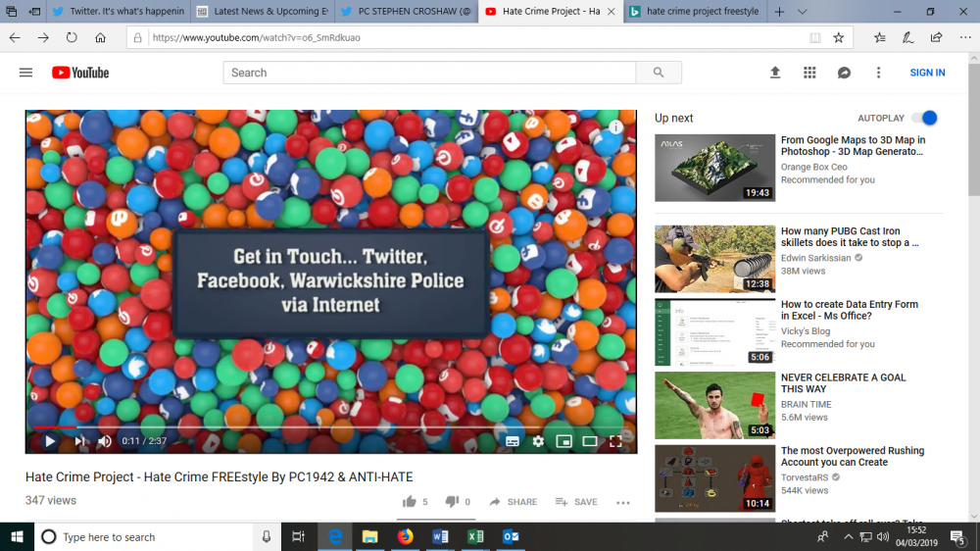Open the 3D Map Photoshop video thumbnail

[715, 168]
